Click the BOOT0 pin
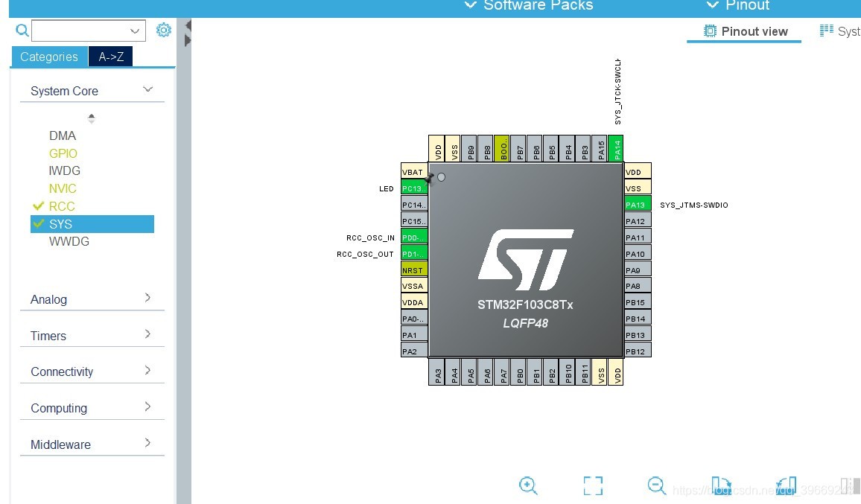The height and width of the screenshot is (504, 861). (503, 148)
